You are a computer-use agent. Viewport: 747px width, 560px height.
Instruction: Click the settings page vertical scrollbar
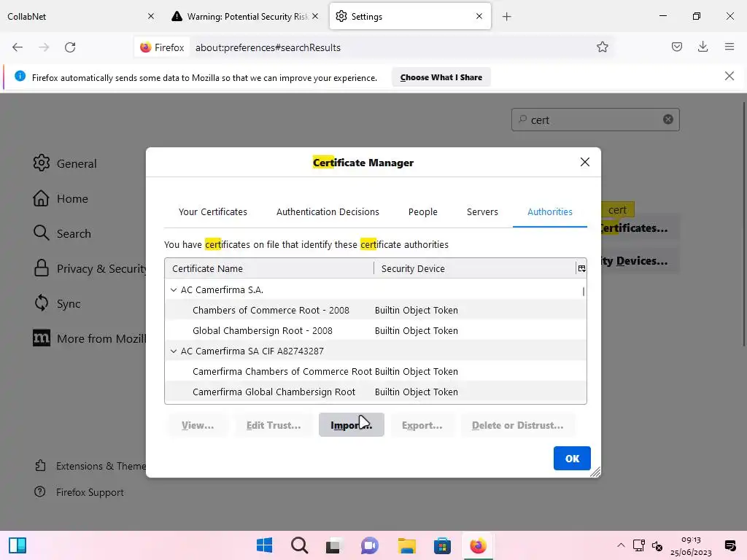tap(743, 224)
